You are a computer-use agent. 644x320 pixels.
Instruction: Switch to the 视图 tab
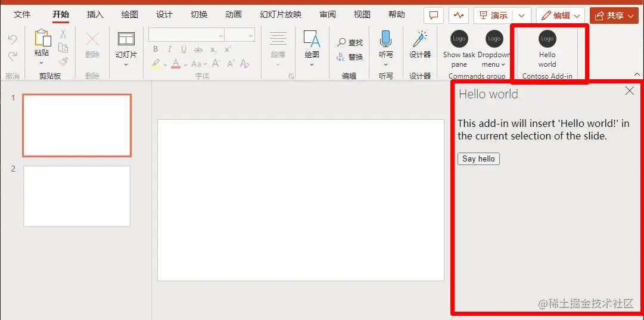tap(362, 15)
